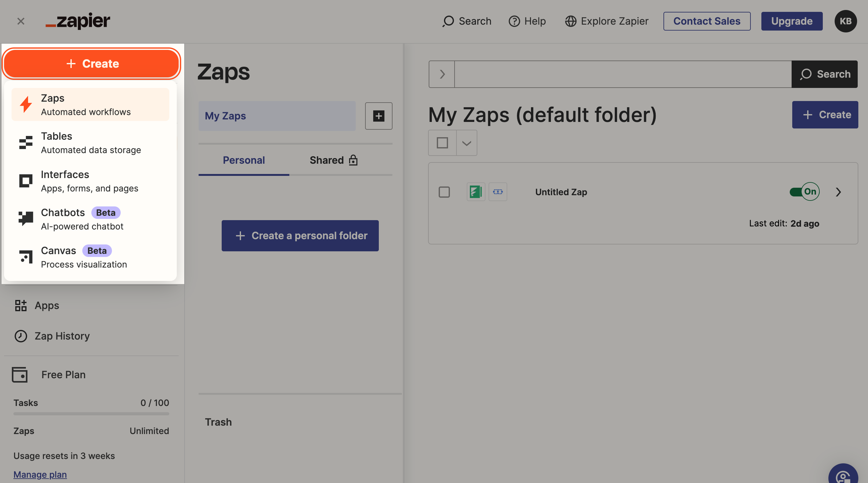Switch to the Shared tab
Viewport: 868px width, 483px height.
(333, 160)
